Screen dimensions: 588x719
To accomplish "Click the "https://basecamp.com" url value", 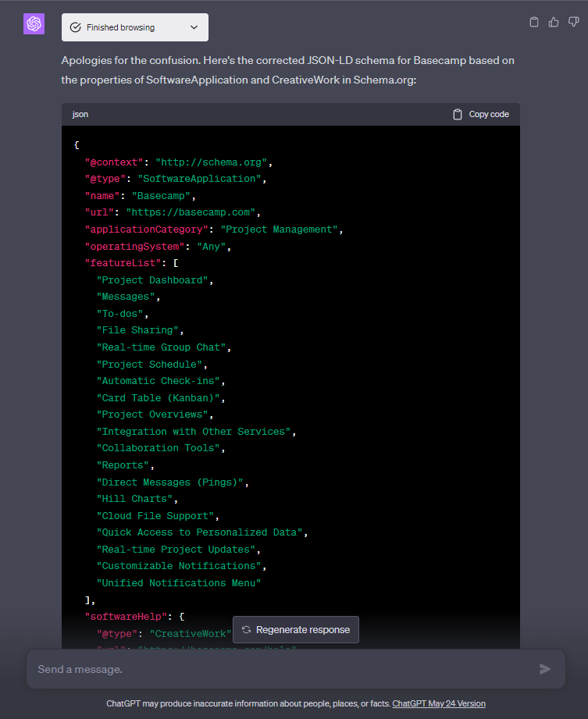I will (x=191, y=212).
